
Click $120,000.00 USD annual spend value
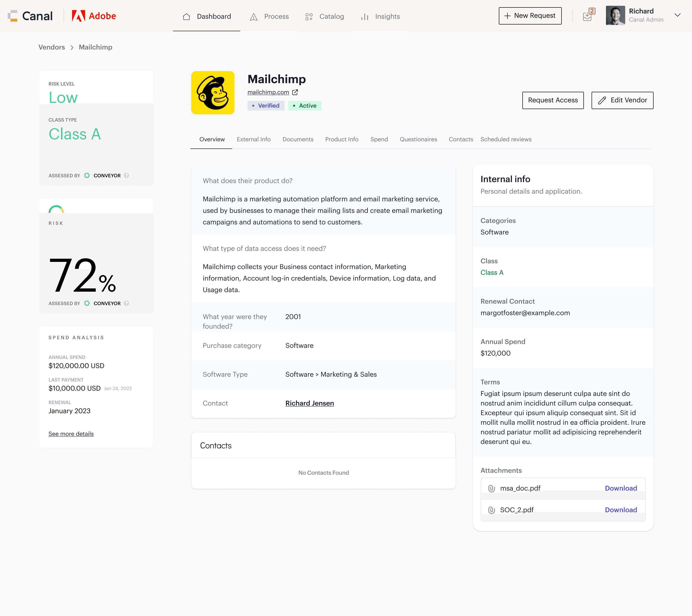tap(76, 366)
